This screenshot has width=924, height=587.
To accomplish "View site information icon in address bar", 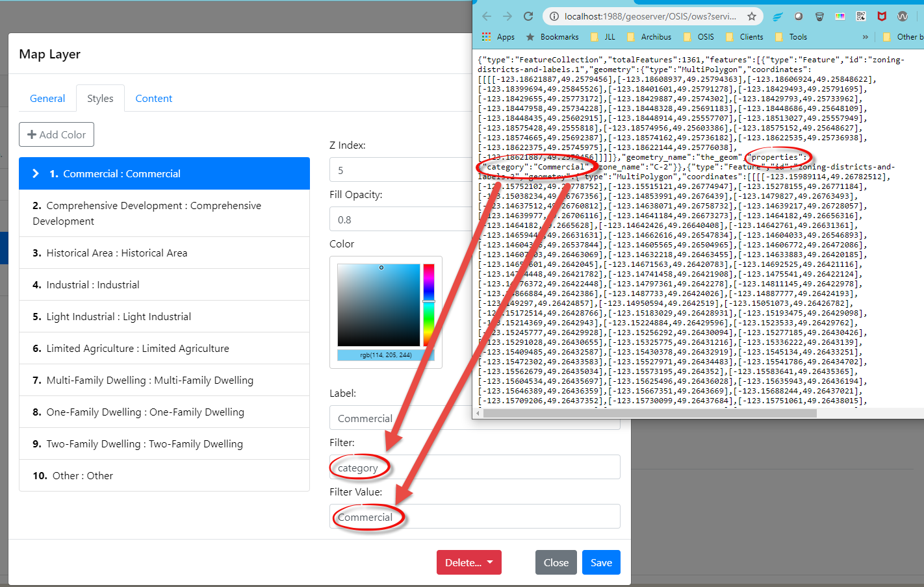I will [553, 16].
